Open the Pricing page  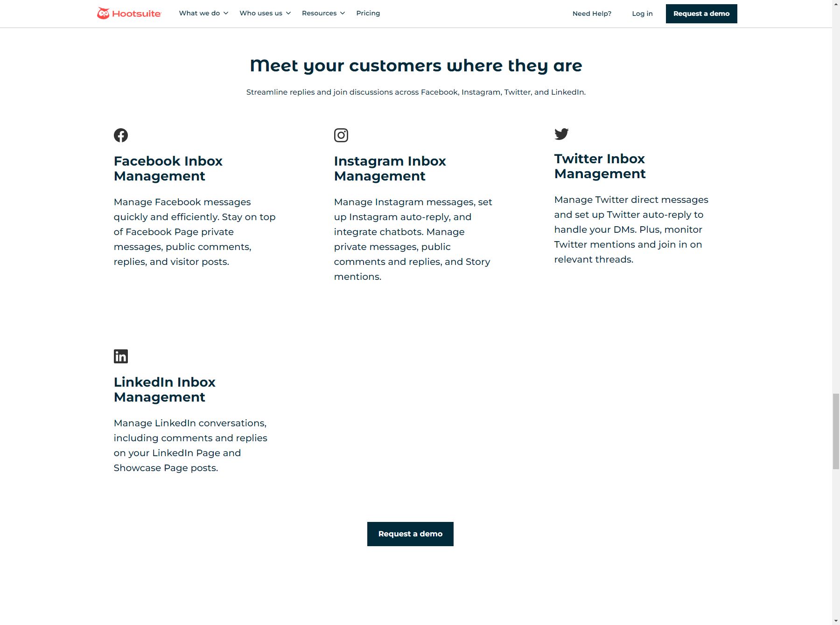coord(368,13)
